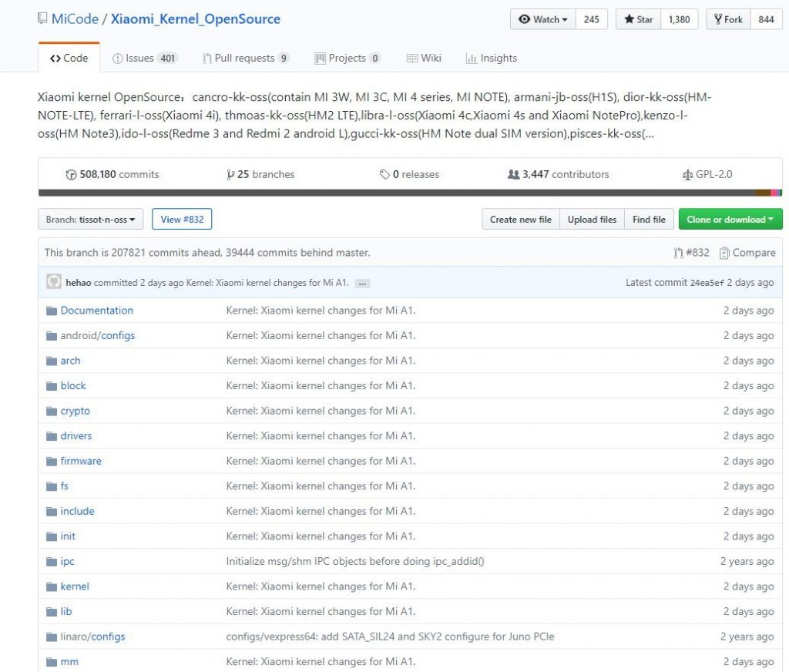Viewport: 789px width, 672px height.
Task: Open the Wiki tab
Action: coord(424,58)
